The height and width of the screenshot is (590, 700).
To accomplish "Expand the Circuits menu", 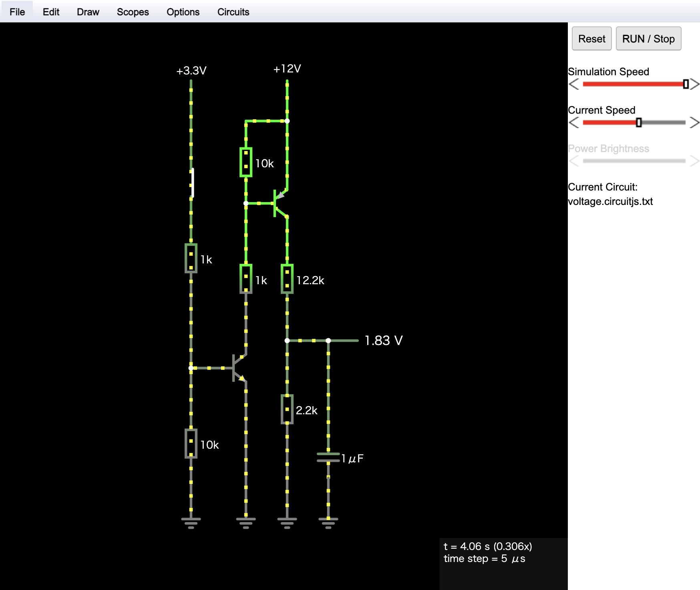I will tap(233, 12).
